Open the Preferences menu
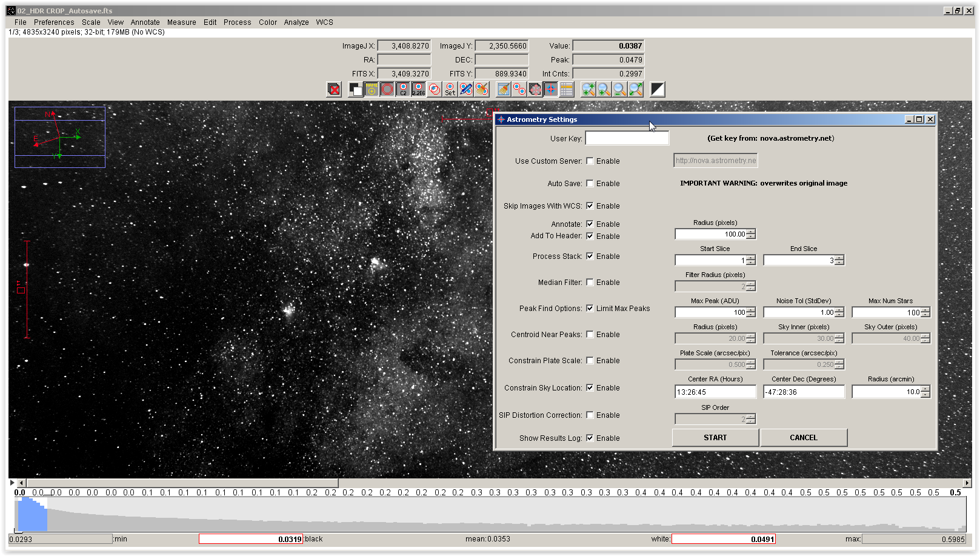This screenshot has width=980, height=556. [54, 22]
